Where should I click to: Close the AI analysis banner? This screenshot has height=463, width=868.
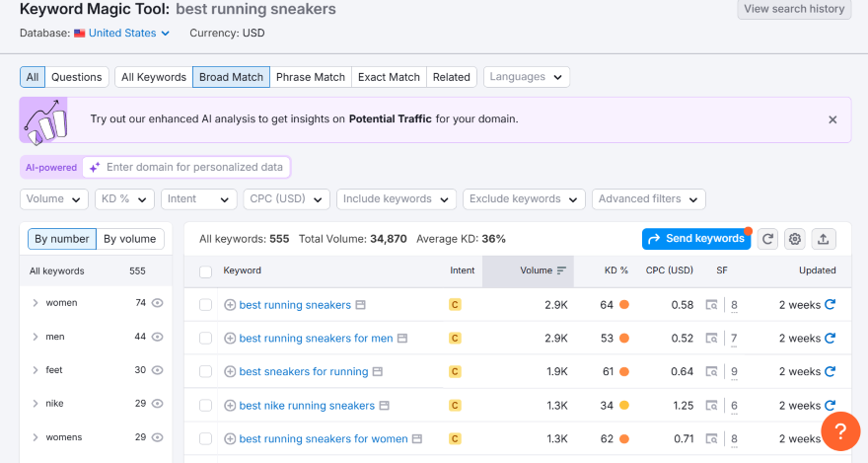point(832,119)
